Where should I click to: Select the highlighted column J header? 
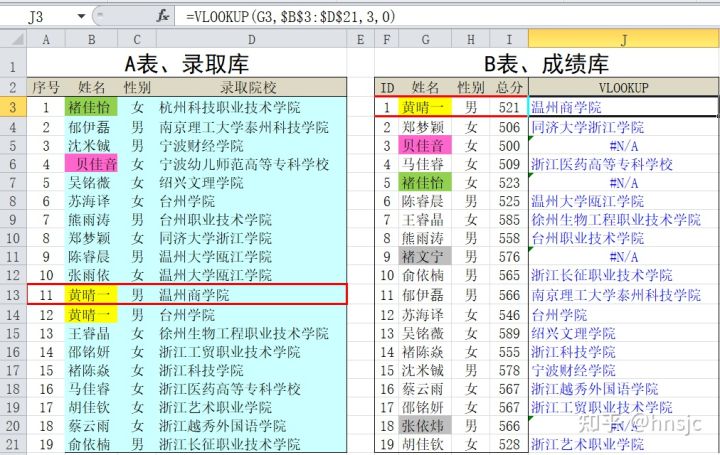pos(624,39)
